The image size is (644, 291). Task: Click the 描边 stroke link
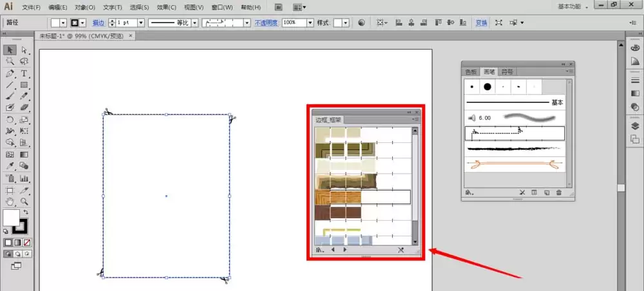pyautogui.click(x=98, y=23)
